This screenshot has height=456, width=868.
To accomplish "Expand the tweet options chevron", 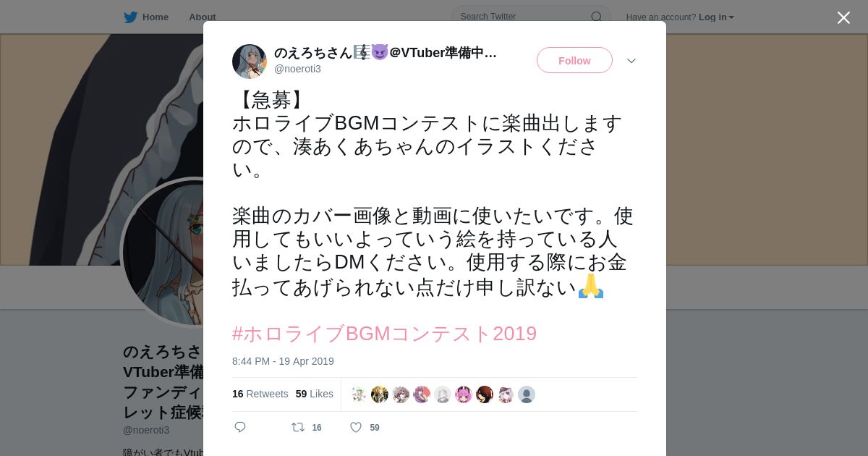I will click(x=631, y=61).
